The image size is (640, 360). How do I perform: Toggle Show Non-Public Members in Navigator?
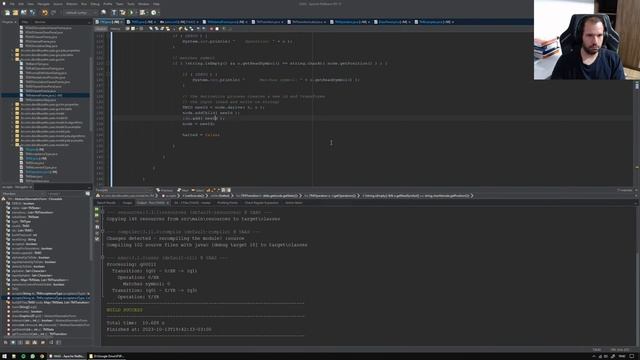click(27, 342)
